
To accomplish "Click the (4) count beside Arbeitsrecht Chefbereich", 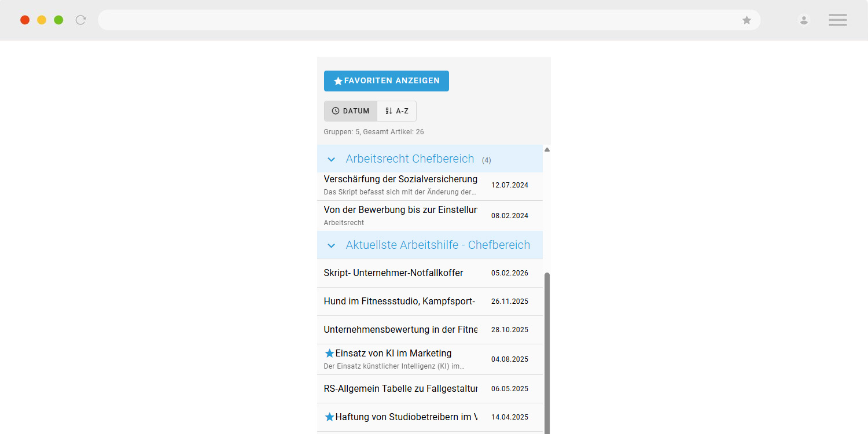I will [487, 160].
